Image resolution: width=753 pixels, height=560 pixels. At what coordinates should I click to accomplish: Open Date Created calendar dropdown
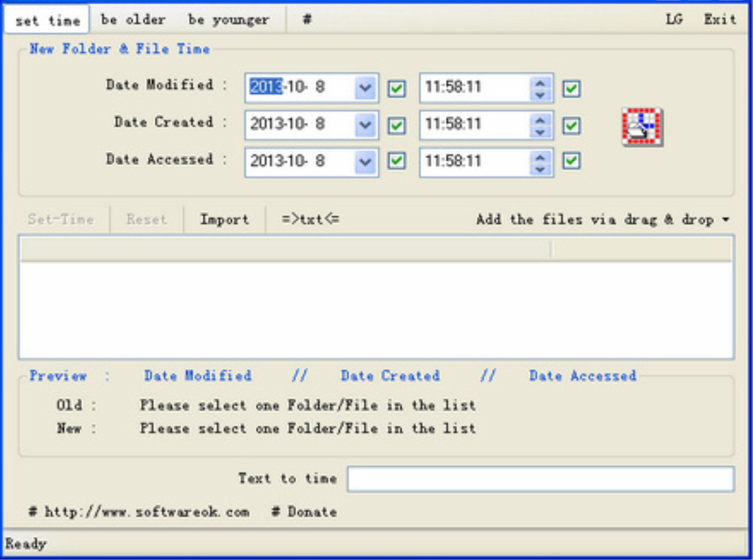365,125
